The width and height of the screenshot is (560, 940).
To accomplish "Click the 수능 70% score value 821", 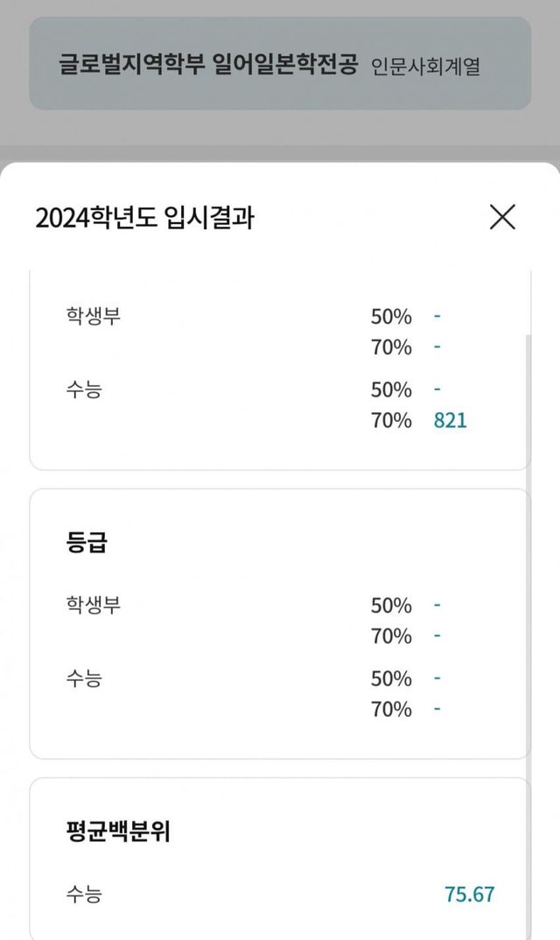I will pyautogui.click(x=451, y=420).
